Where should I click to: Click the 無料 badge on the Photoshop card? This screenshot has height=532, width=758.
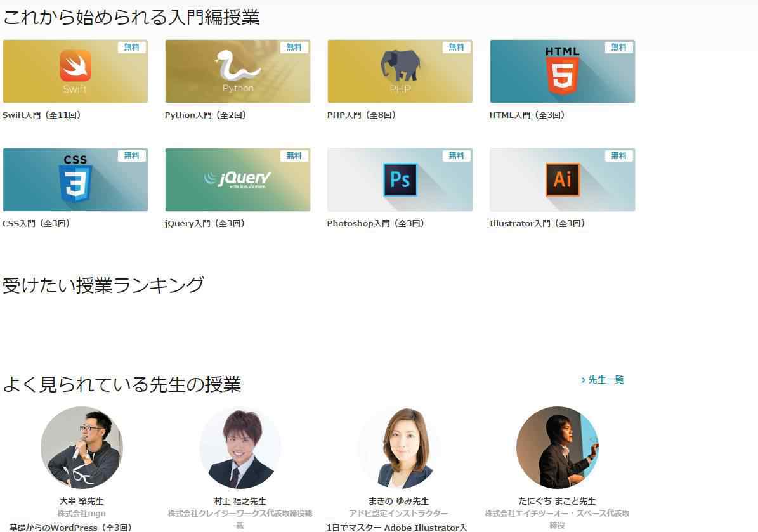pos(456,155)
